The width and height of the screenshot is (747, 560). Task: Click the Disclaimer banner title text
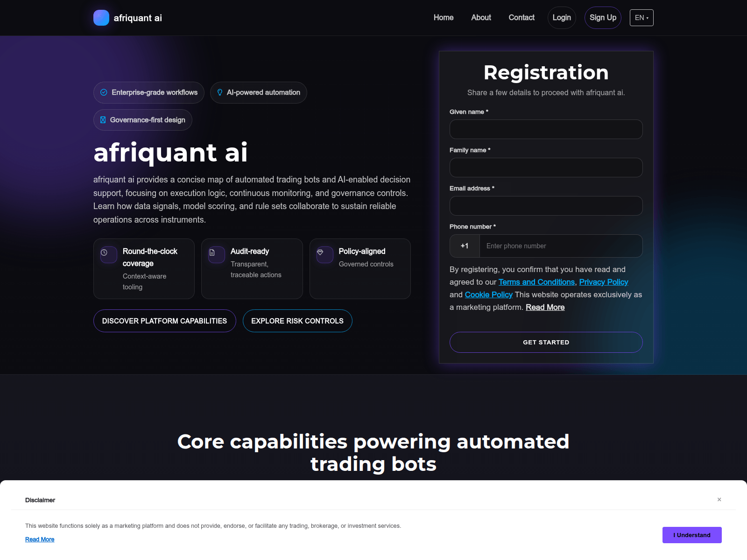point(40,500)
